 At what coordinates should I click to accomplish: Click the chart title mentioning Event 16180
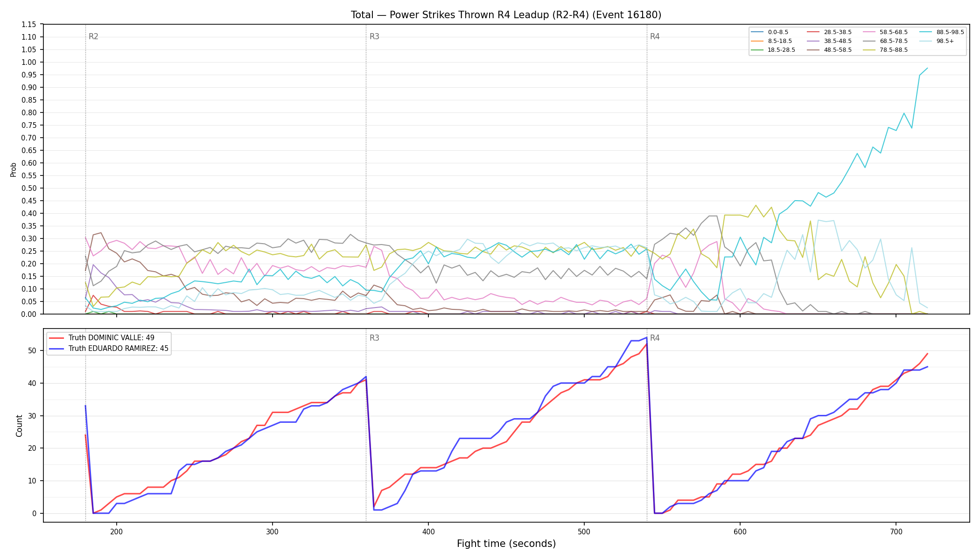[x=506, y=15]
